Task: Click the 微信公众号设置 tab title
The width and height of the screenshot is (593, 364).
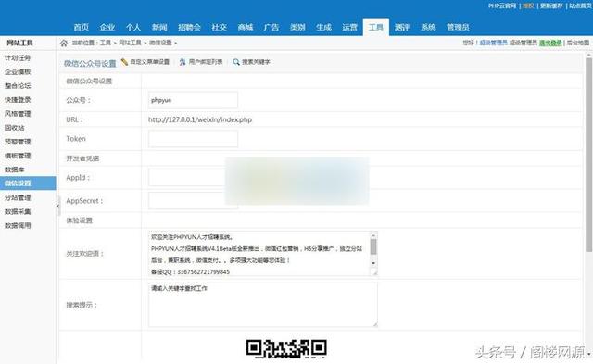Action: [90, 64]
